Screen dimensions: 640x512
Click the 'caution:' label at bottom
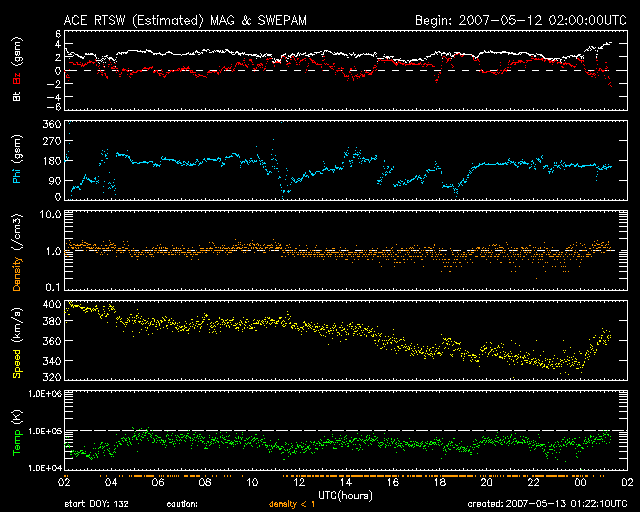click(182, 504)
